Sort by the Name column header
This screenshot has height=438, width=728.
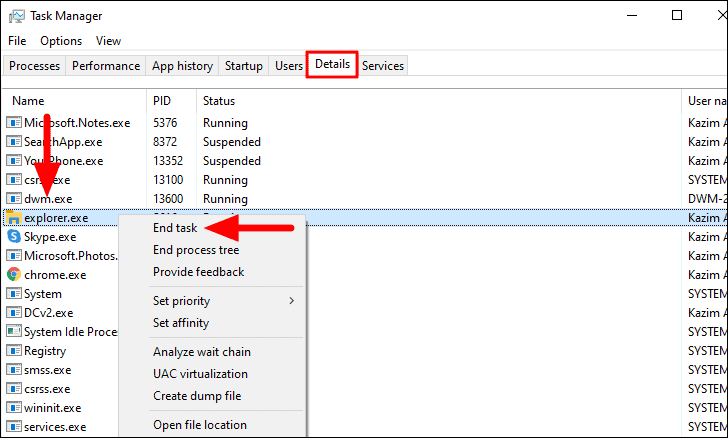(x=74, y=101)
